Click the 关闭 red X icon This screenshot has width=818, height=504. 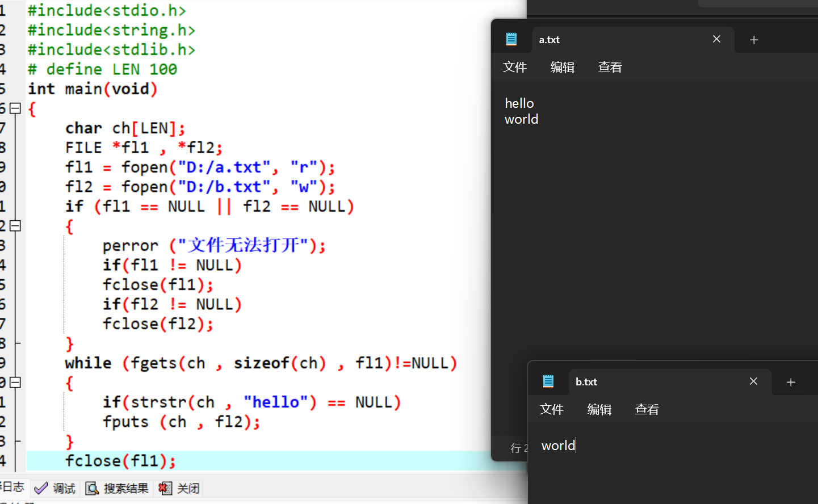pyautogui.click(x=165, y=488)
